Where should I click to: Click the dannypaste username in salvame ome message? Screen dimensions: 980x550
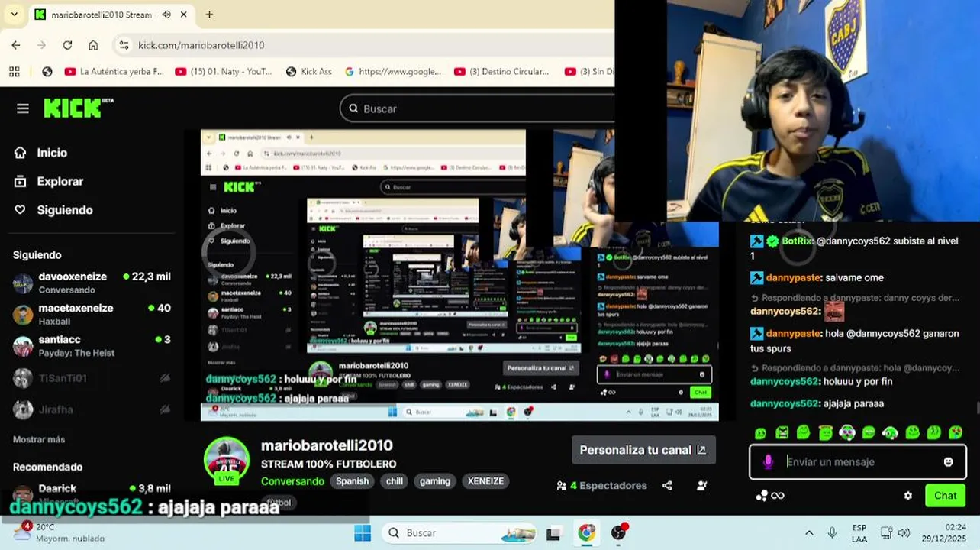(793, 278)
